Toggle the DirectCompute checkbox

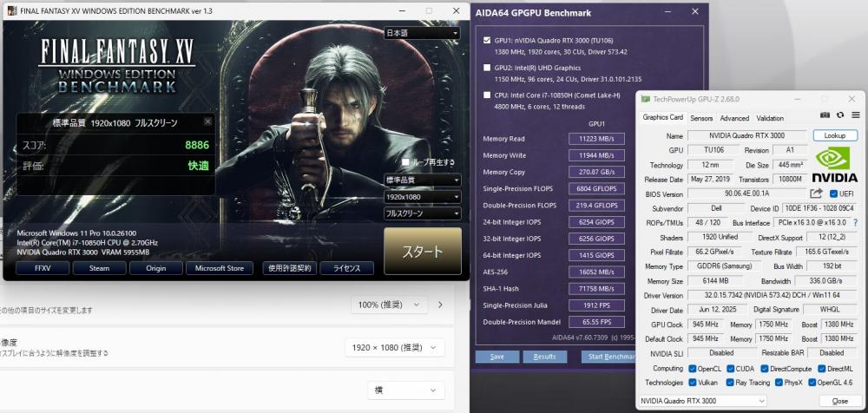tap(765, 369)
